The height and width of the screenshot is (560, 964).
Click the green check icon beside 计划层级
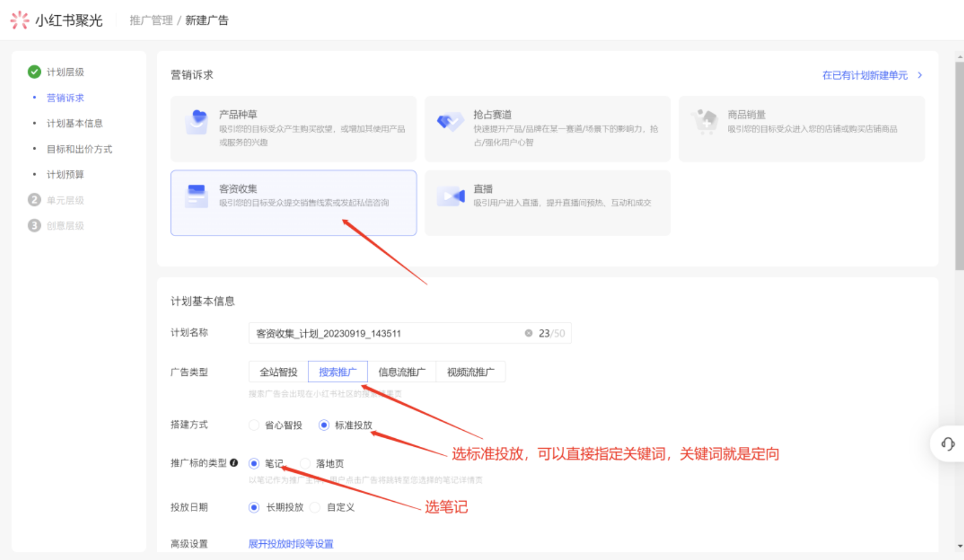coord(34,72)
